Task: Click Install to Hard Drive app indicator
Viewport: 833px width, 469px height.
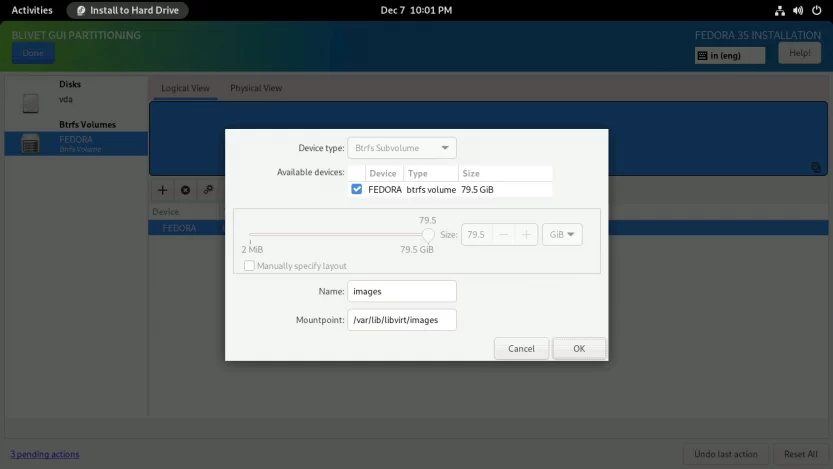Action: coord(128,11)
